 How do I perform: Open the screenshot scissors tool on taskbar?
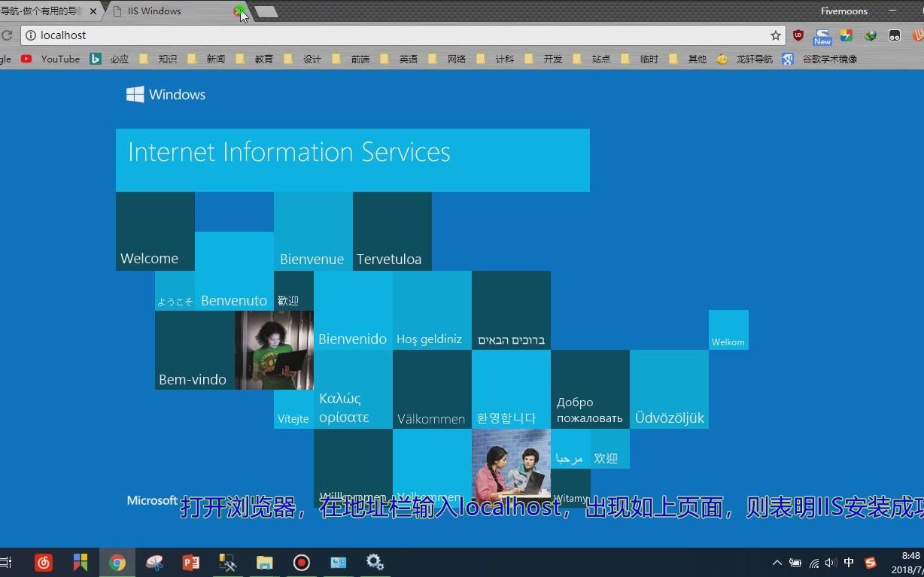154,562
